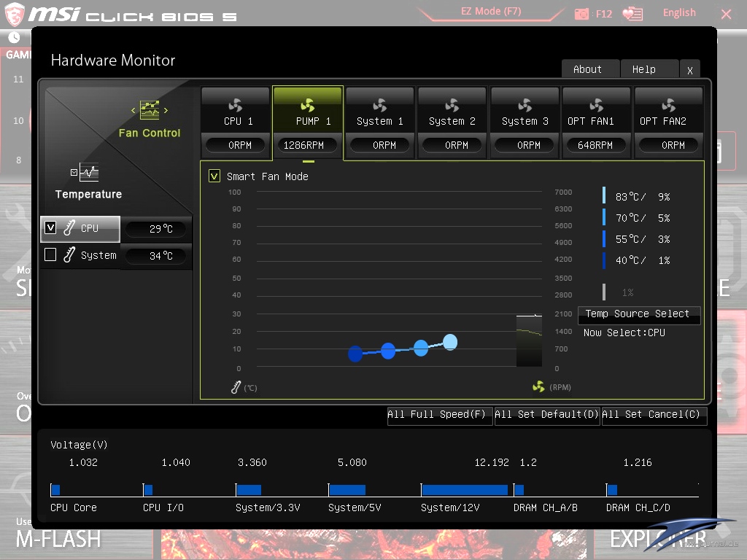Click the System/5V voltage bar

click(x=348, y=490)
